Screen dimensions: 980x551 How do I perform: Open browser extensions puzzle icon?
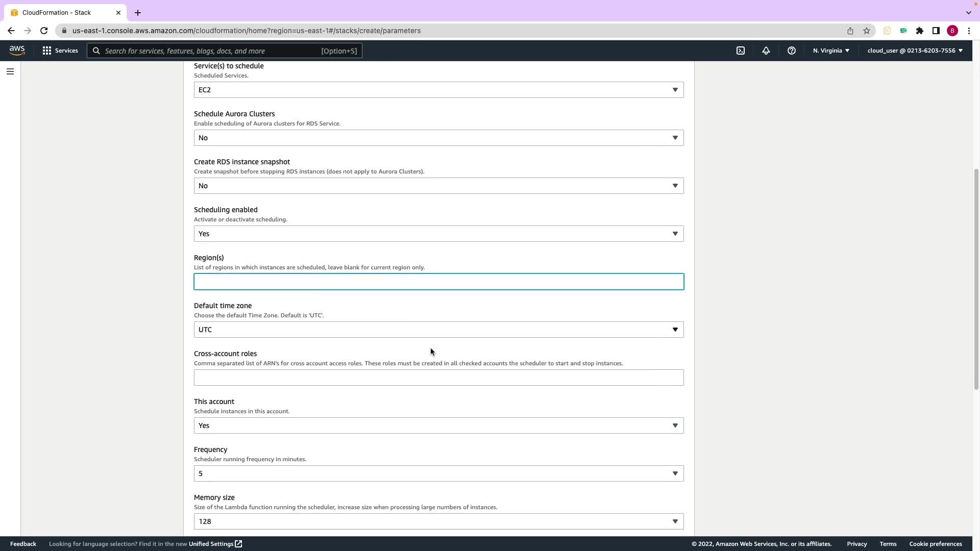pos(919,31)
